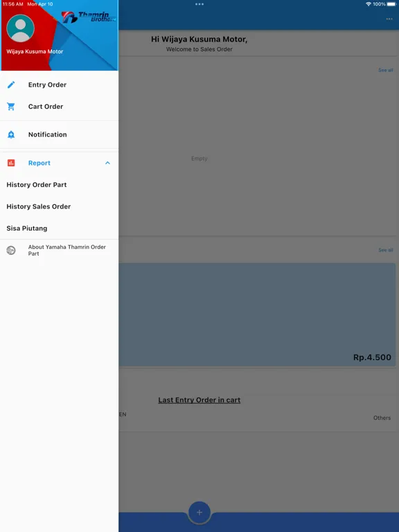Open Sisa Piutang report
The width and height of the screenshot is (399, 532).
60,229
